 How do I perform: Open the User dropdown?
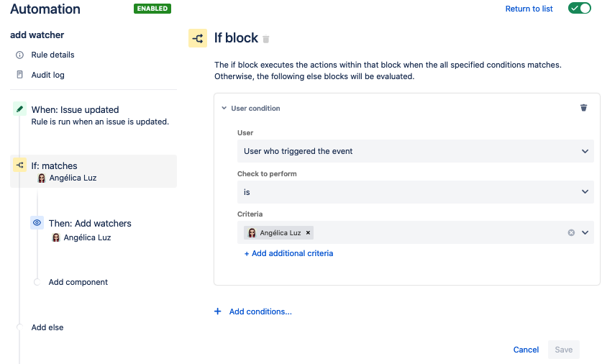(415, 151)
